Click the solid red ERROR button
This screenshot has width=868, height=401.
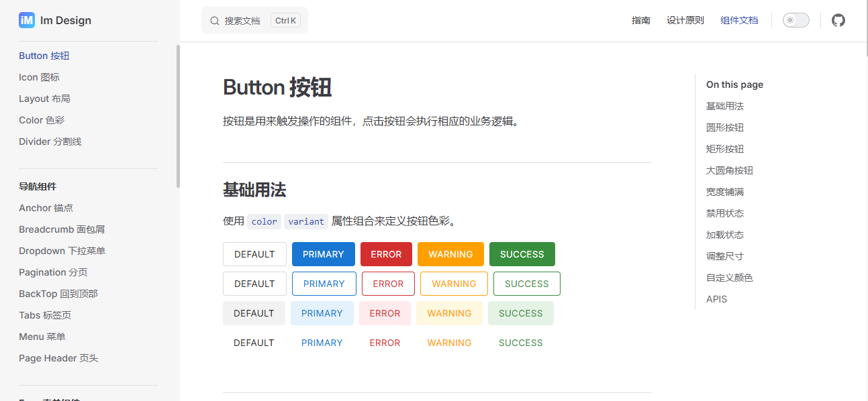point(386,254)
